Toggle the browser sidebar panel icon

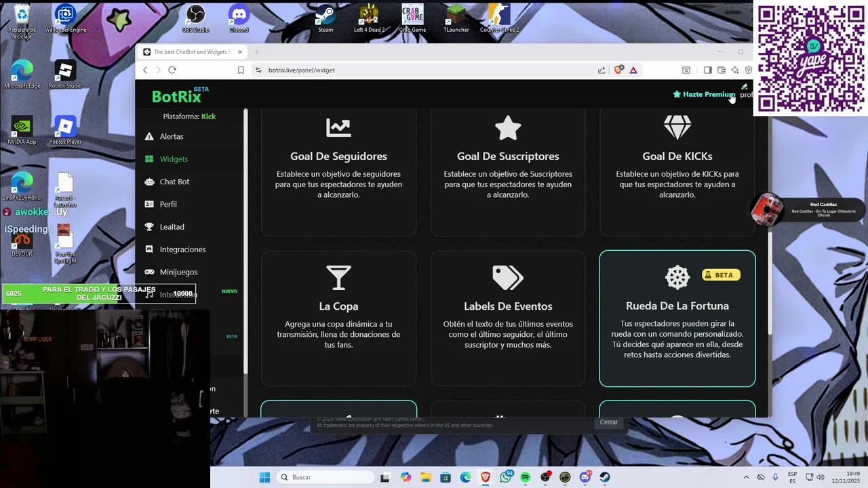(707, 70)
